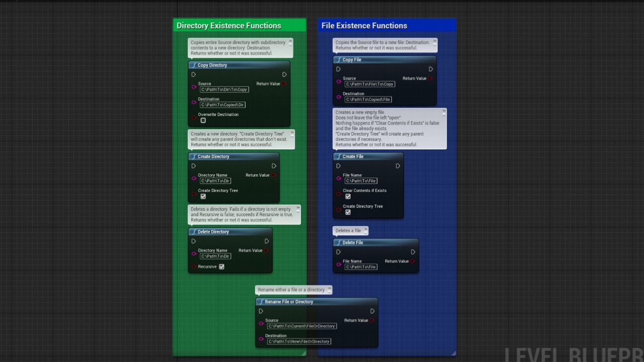Click the File Name field on Delete File
Viewport: 644px width, 362px height.
tap(361, 267)
